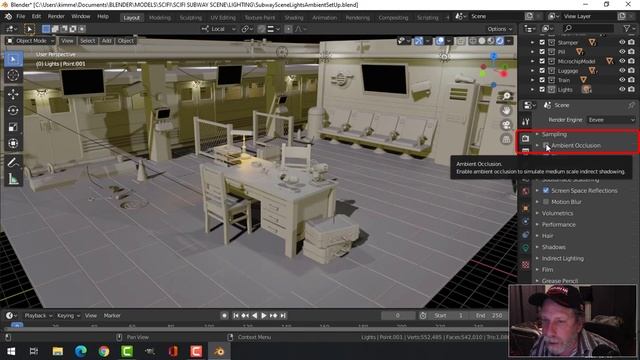
Task: Toggle viewport gizmos icon
Action: point(419,41)
